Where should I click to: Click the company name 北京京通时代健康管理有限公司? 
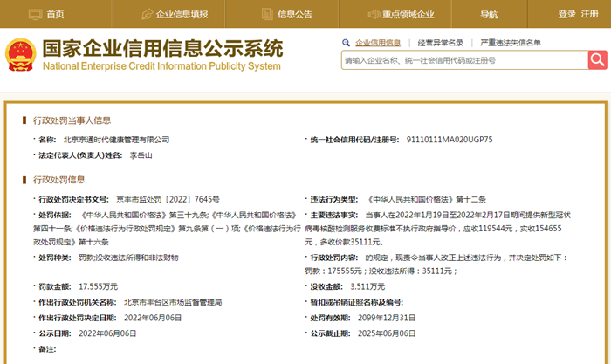(x=117, y=140)
